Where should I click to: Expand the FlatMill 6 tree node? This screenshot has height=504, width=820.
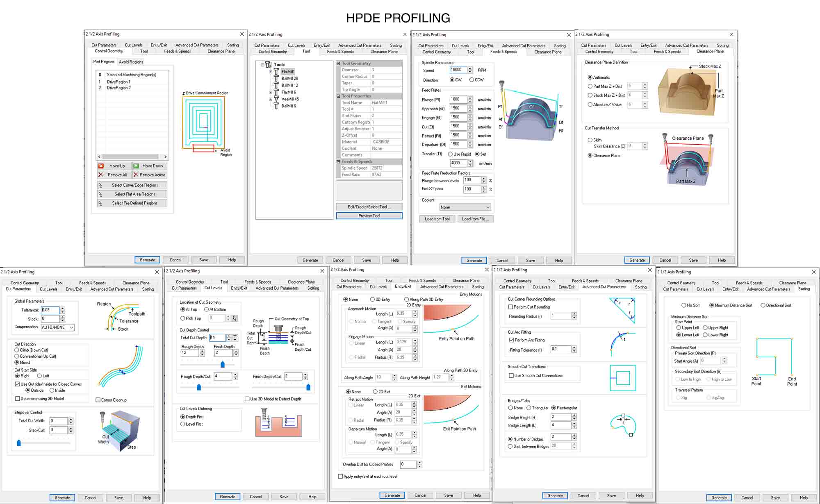coord(271,92)
